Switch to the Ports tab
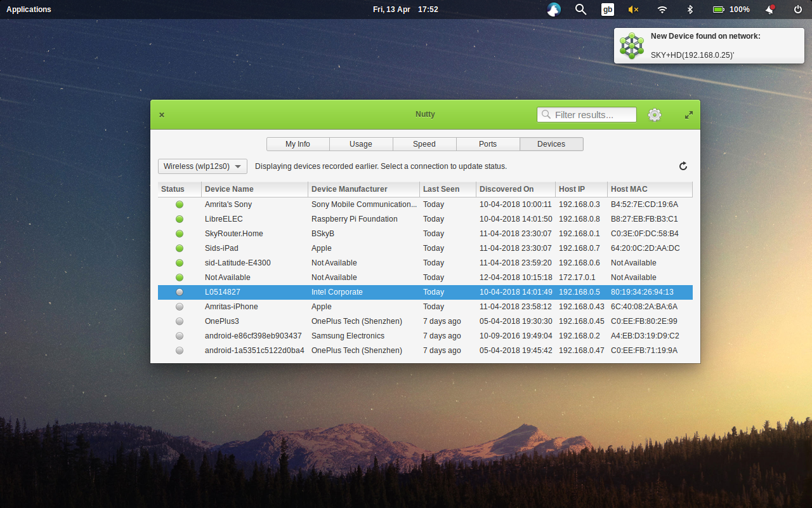This screenshot has width=812, height=508. (488, 144)
